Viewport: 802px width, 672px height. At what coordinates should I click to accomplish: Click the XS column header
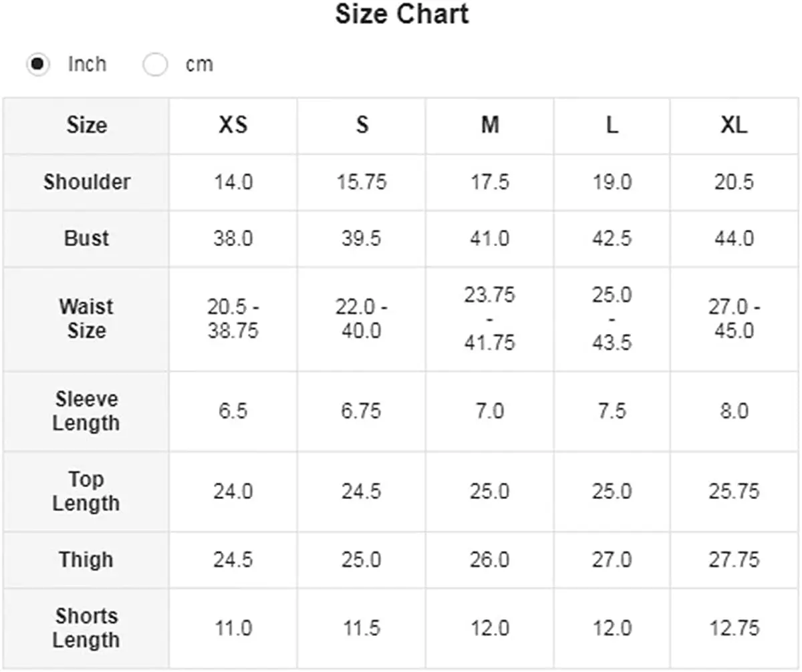(x=233, y=125)
